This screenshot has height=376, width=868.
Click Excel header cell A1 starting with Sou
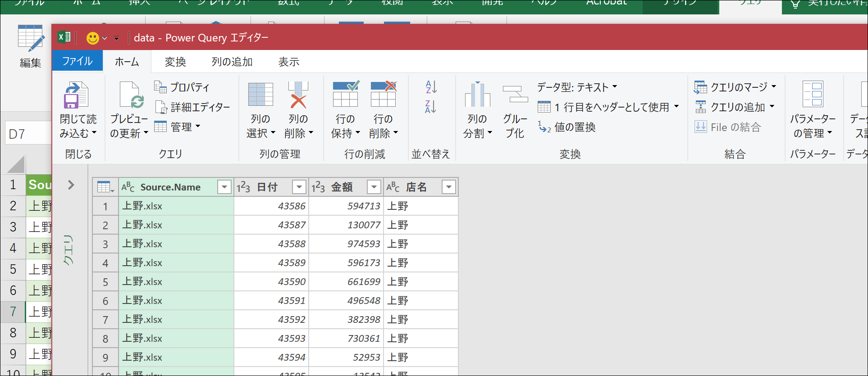(39, 185)
